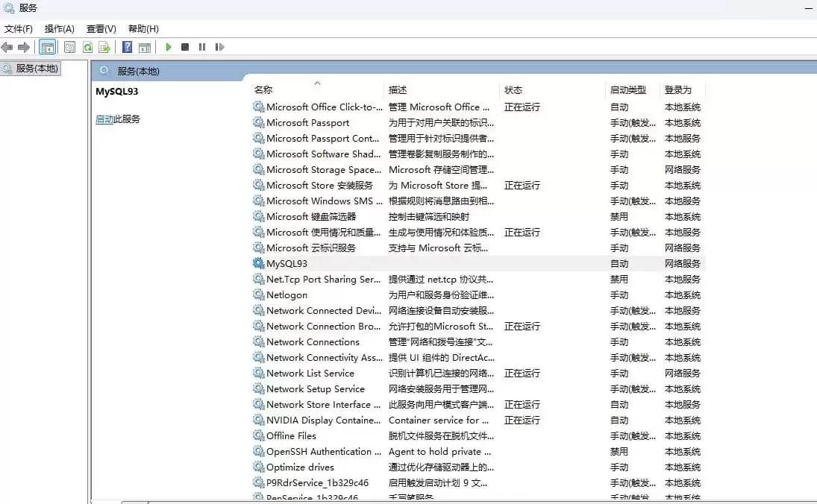The height and width of the screenshot is (504, 817).
Task: Toggle the action pane toolbar icon
Action: [144, 48]
